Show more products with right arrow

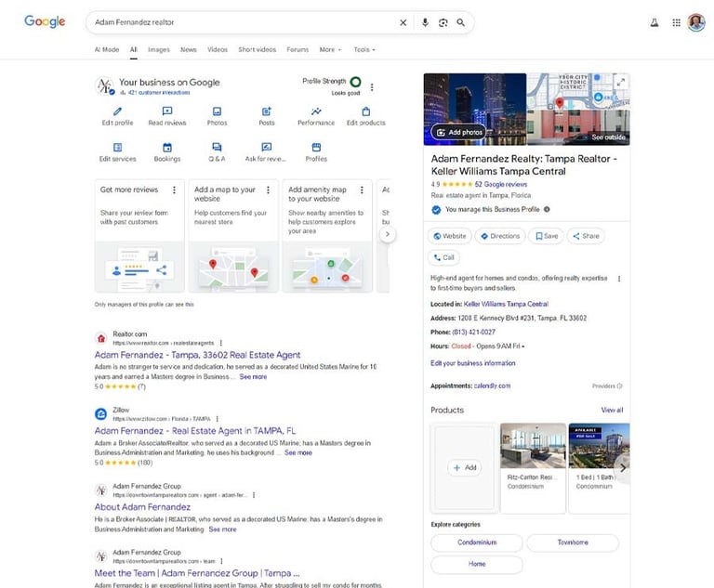tap(623, 467)
